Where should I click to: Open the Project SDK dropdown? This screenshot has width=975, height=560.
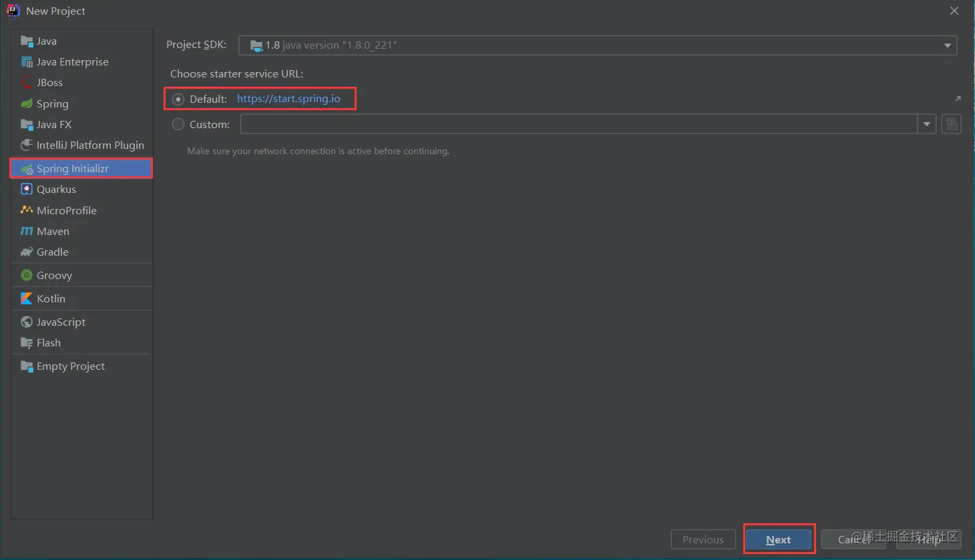tap(598, 45)
